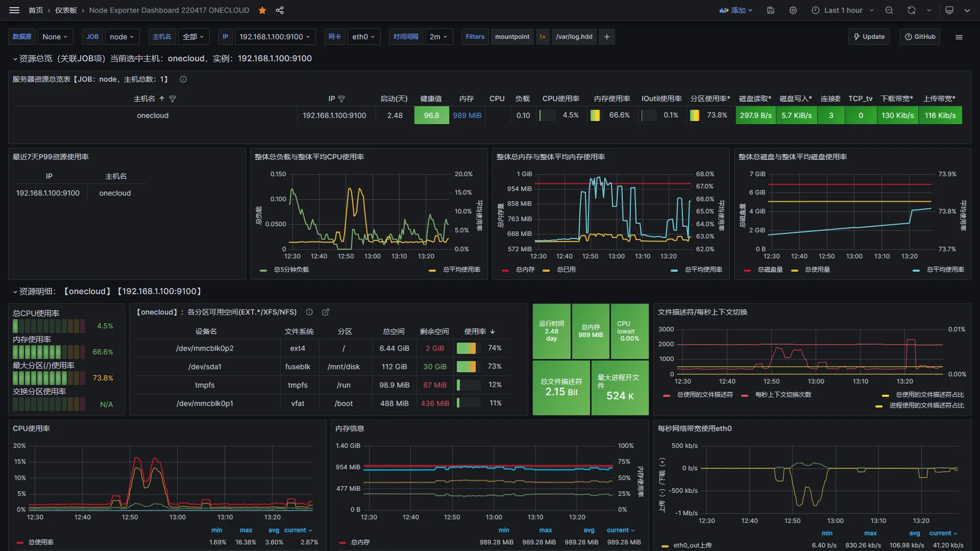
Task: Sort CPU legend by max column
Action: [x=246, y=531]
